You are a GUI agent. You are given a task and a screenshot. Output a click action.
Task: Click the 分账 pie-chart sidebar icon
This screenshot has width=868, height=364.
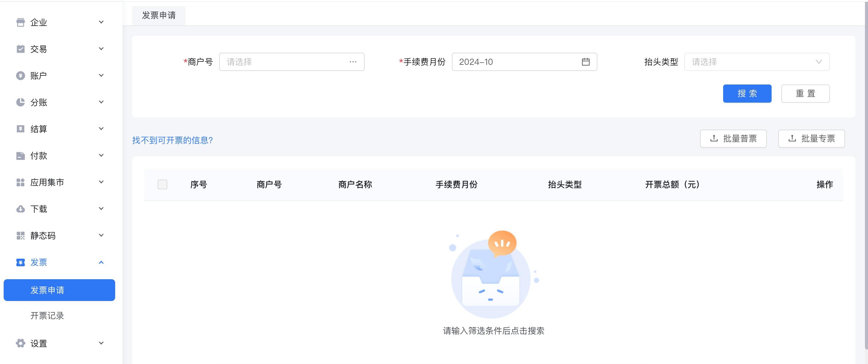click(20, 102)
